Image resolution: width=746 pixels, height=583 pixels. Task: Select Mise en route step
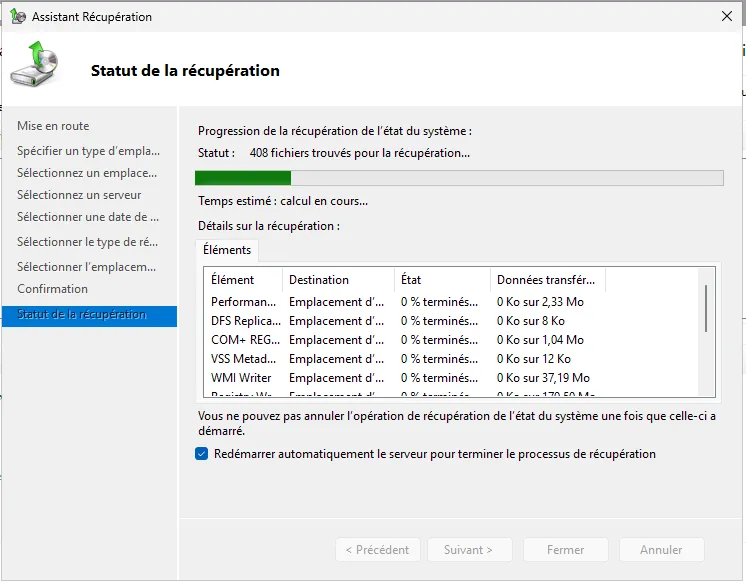point(53,126)
